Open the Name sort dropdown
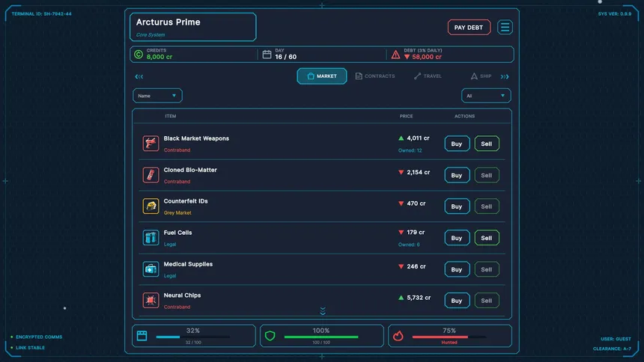Image resolution: width=644 pixels, height=362 pixels. (157, 96)
